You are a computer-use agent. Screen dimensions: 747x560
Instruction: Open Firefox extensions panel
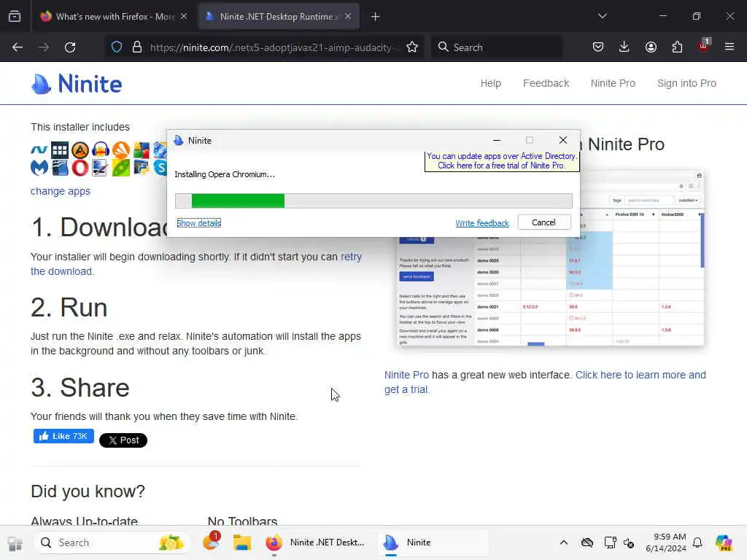(x=677, y=47)
